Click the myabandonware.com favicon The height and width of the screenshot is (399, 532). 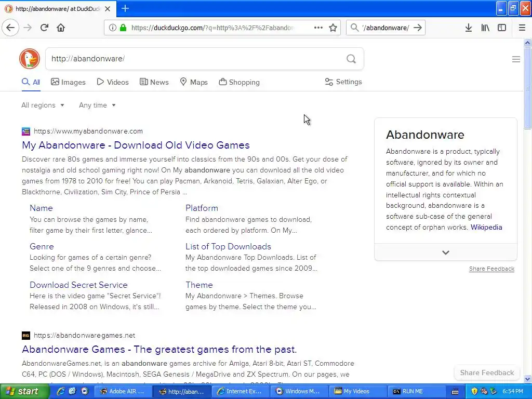point(26,131)
